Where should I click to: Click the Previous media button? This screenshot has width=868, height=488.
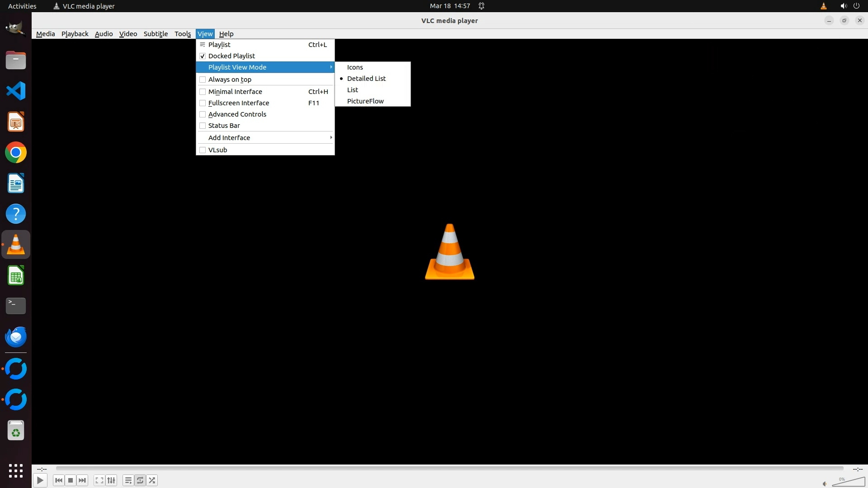click(x=58, y=480)
